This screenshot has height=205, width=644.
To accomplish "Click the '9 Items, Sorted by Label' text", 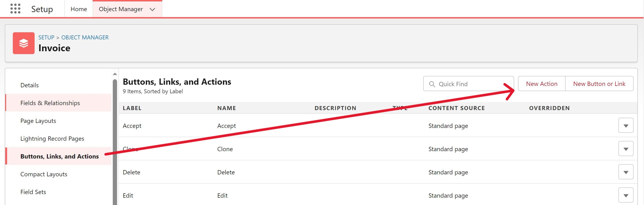I will (x=153, y=91).
